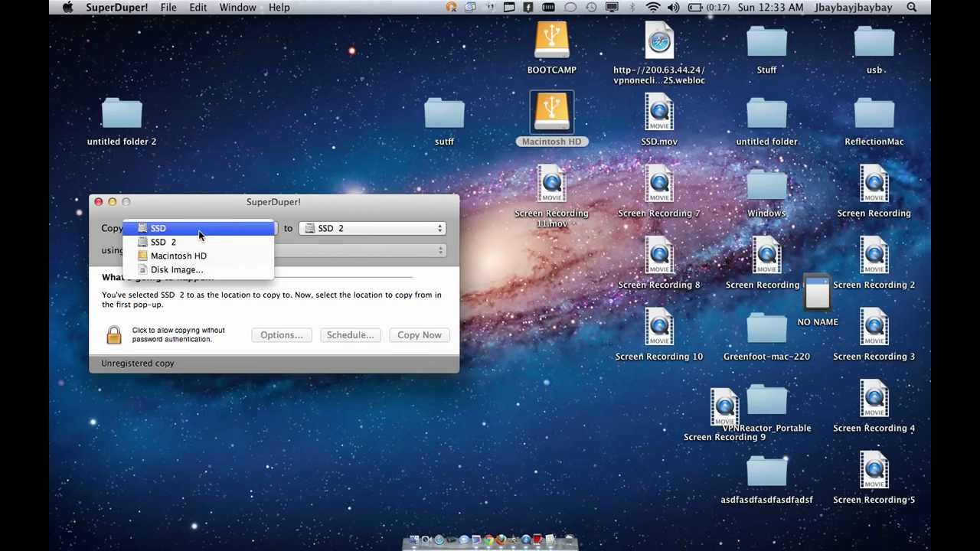Open the Options... button
The height and width of the screenshot is (551, 980).
coord(281,334)
